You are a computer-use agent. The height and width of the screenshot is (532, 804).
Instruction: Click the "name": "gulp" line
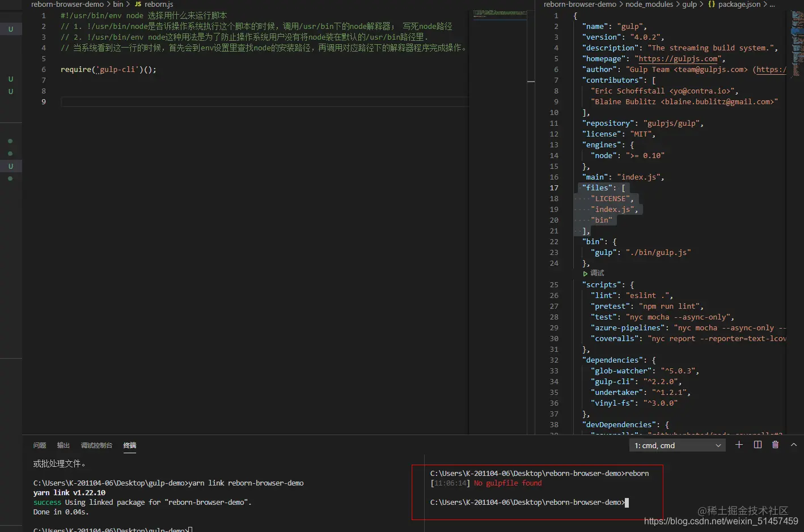tap(614, 26)
